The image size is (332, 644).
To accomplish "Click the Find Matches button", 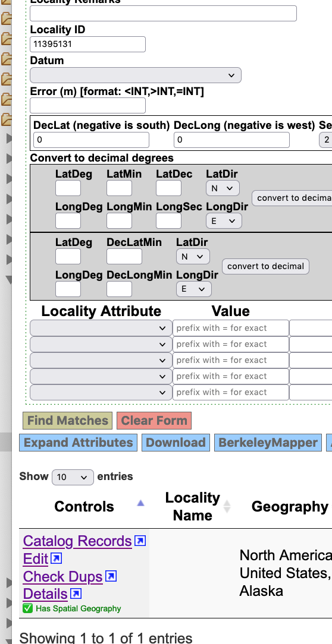I will [x=67, y=421].
